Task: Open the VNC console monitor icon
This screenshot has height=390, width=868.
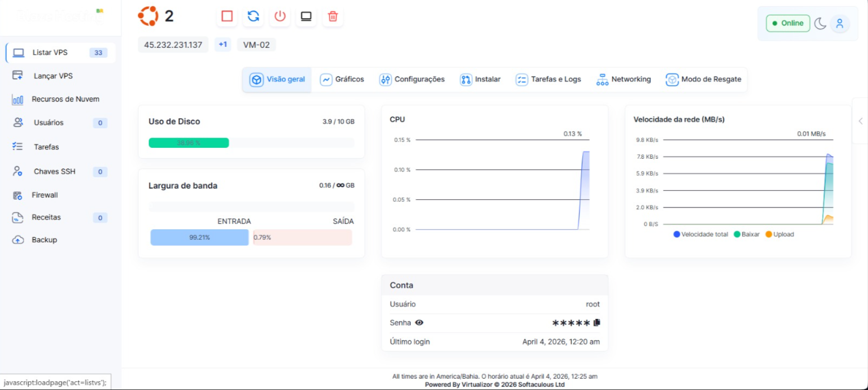Action: click(x=306, y=16)
